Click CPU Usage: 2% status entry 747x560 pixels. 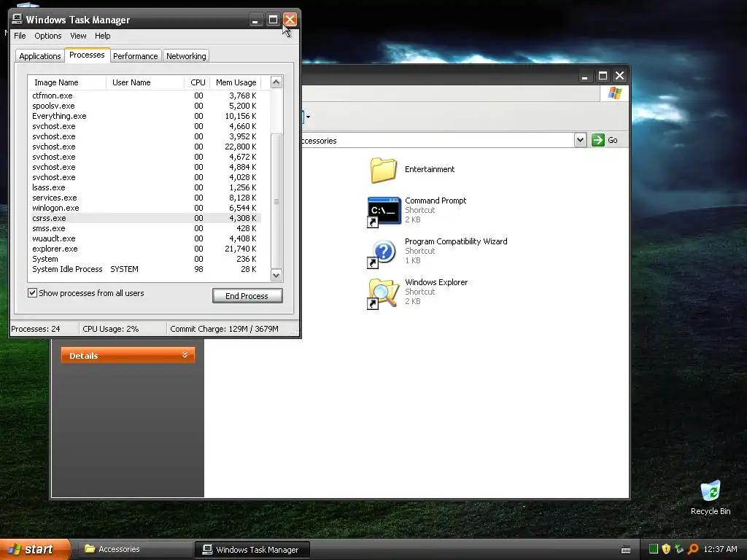pyautogui.click(x=111, y=329)
